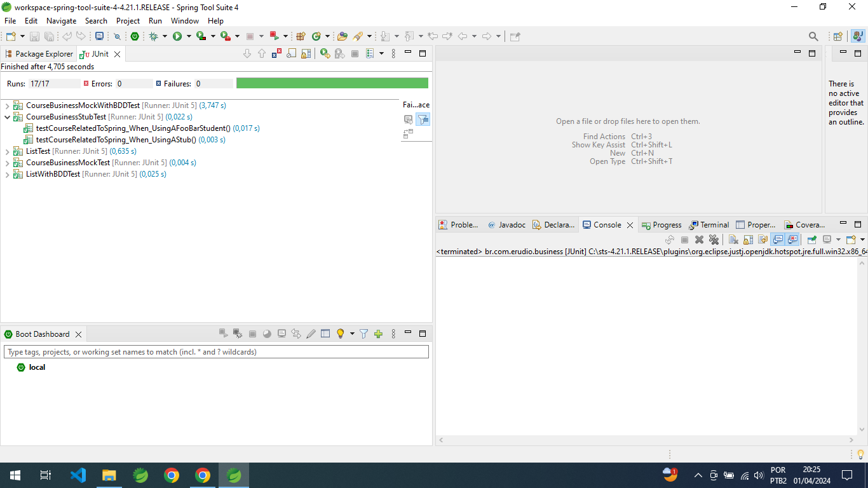The height and width of the screenshot is (488, 868).
Task: Click Remove All Terminated Launches icon
Action: tap(714, 240)
